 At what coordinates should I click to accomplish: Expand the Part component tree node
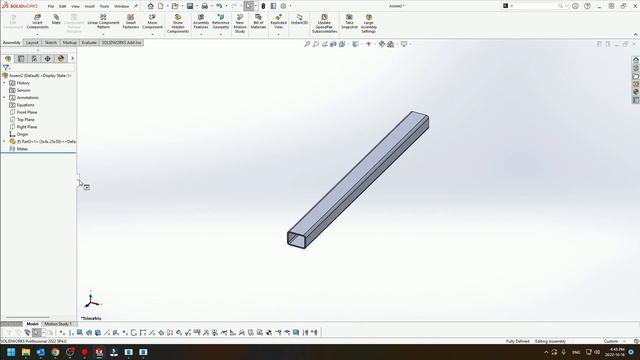4,142
